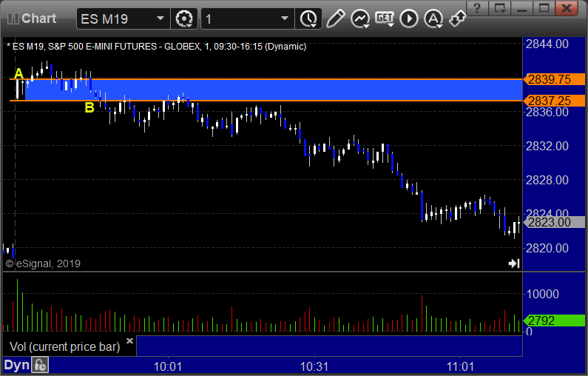Select the yellow B annotation label
Screen dimensions: 588x376
coord(89,108)
